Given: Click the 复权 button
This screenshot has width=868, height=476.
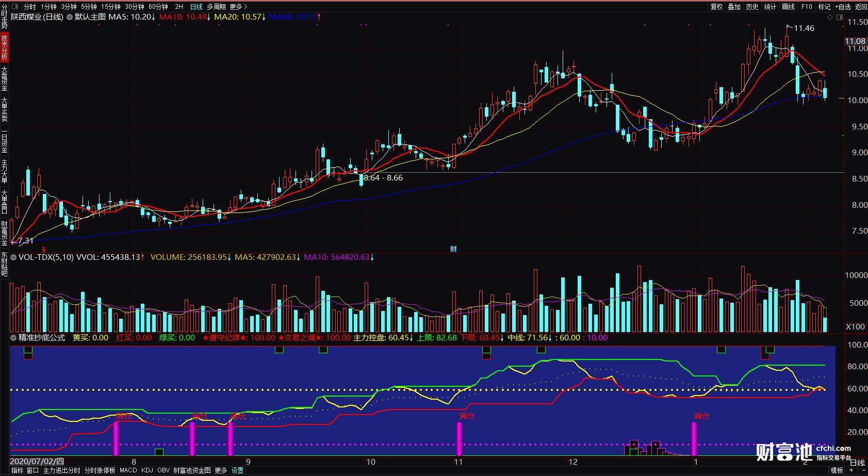Looking at the screenshot, I should tap(717, 7).
